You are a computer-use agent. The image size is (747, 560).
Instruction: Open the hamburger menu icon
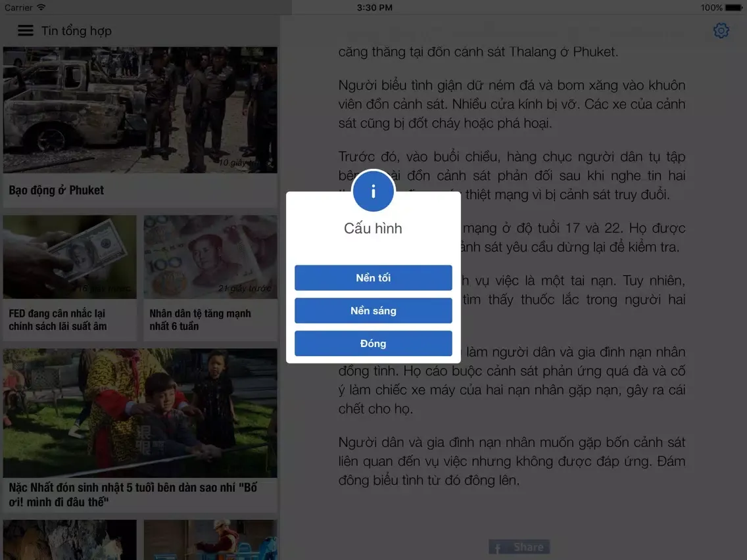pos(25,30)
